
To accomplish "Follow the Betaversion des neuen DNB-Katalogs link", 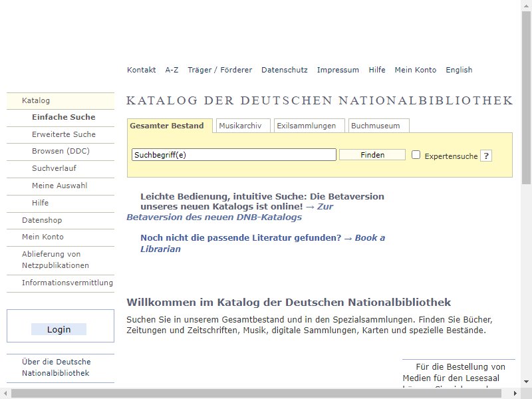I will point(214,217).
